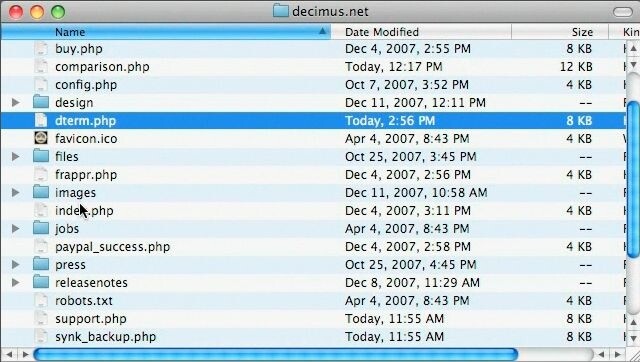This screenshot has height=362, width=640.
Task: Click the files folder icon
Action: (41, 156)
